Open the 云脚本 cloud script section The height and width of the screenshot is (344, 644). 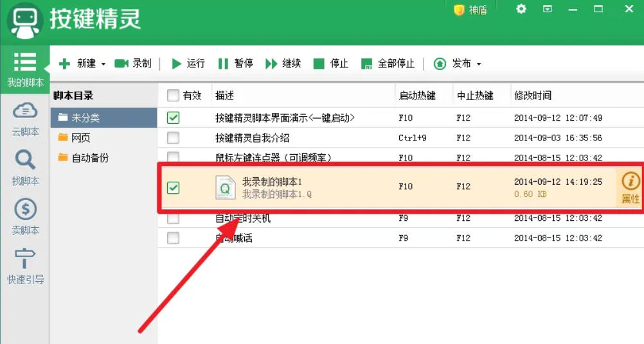pos(25,119)
